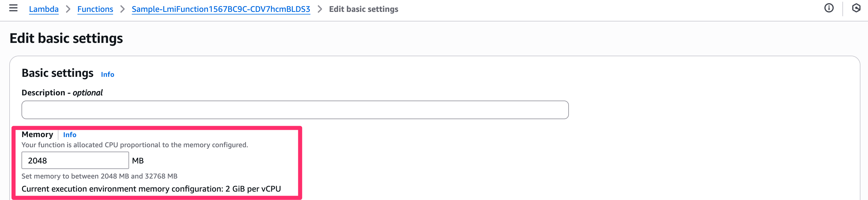Click the chevron after Lambda breadcrumb
The height and width of the screenshot is (200, 868).
(68, 9)
